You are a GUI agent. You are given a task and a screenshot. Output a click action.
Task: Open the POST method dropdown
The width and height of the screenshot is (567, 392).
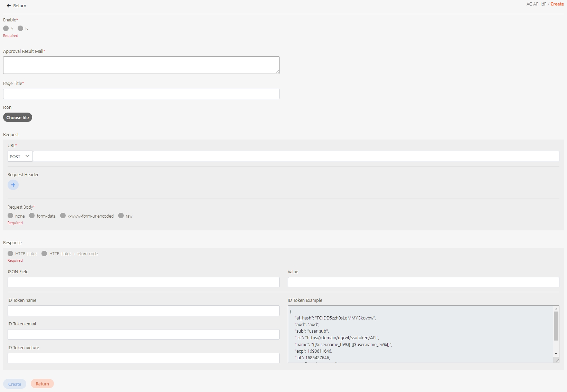20,156
